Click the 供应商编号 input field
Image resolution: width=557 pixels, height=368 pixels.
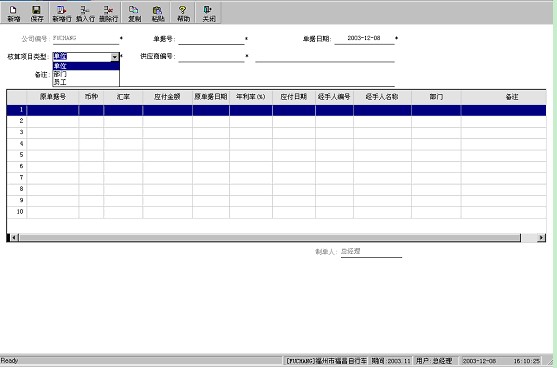[x=211, y=56]
